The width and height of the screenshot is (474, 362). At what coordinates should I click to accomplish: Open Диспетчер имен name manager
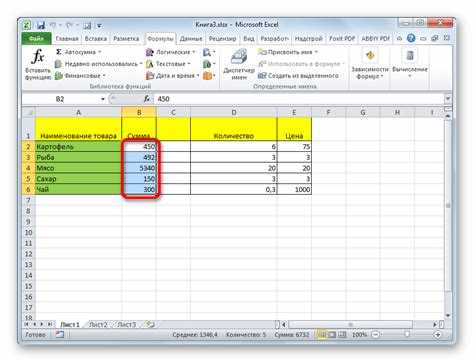pos(239,64)
